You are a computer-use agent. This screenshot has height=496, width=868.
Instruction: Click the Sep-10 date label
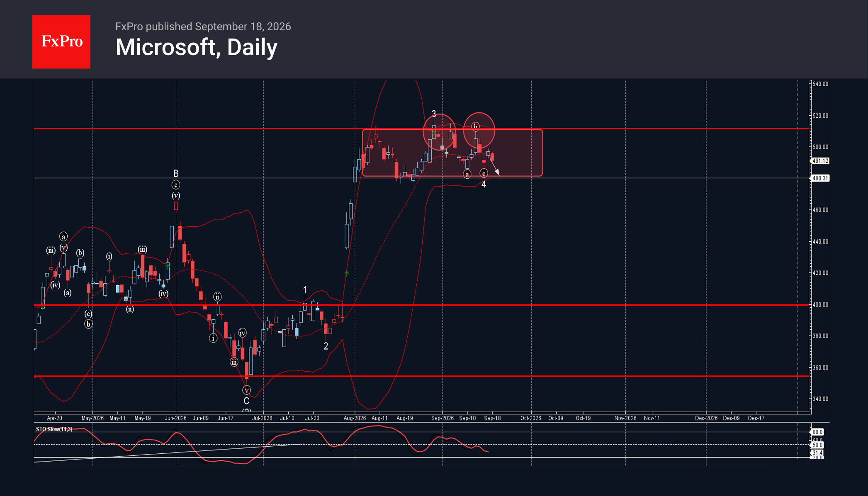467,418
